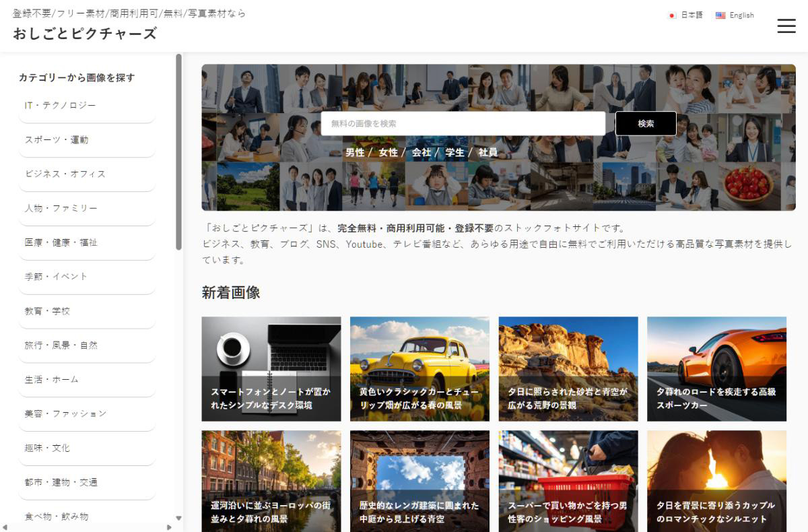Select the 女性 search tag
This screenshot has width=808, height=532.
tap(388, 153)
